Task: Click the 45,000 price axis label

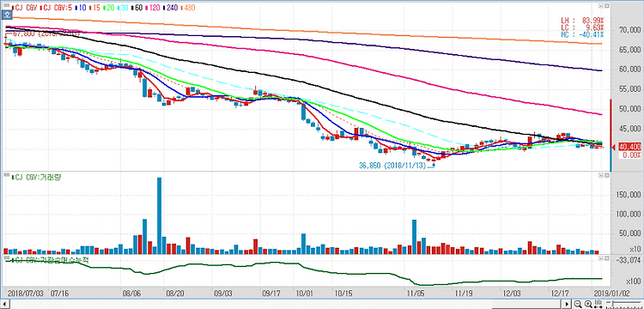Action: [629, 130]
